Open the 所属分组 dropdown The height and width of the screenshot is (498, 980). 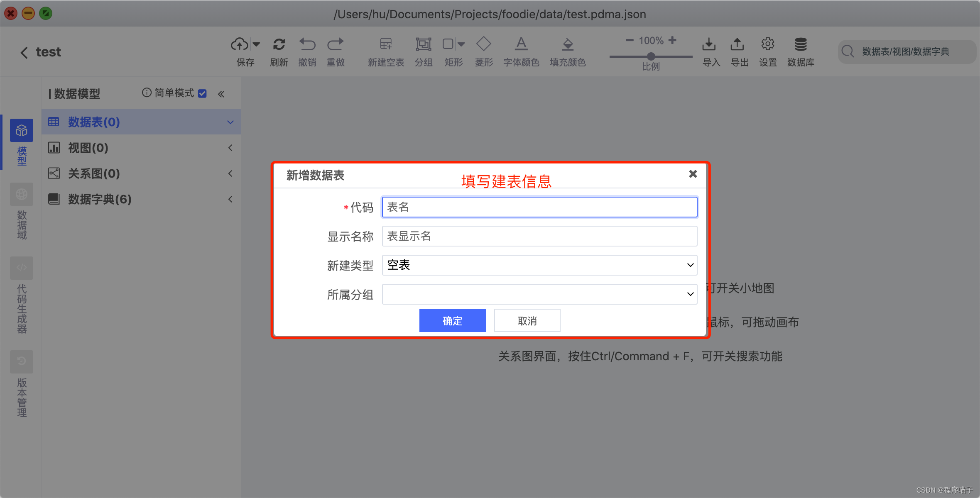click(x=539, y=294)
